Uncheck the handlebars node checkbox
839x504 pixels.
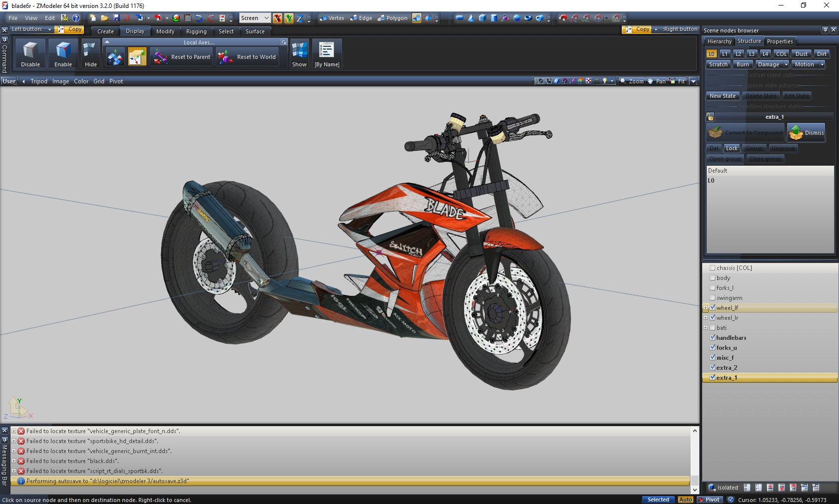coord(713,337)
